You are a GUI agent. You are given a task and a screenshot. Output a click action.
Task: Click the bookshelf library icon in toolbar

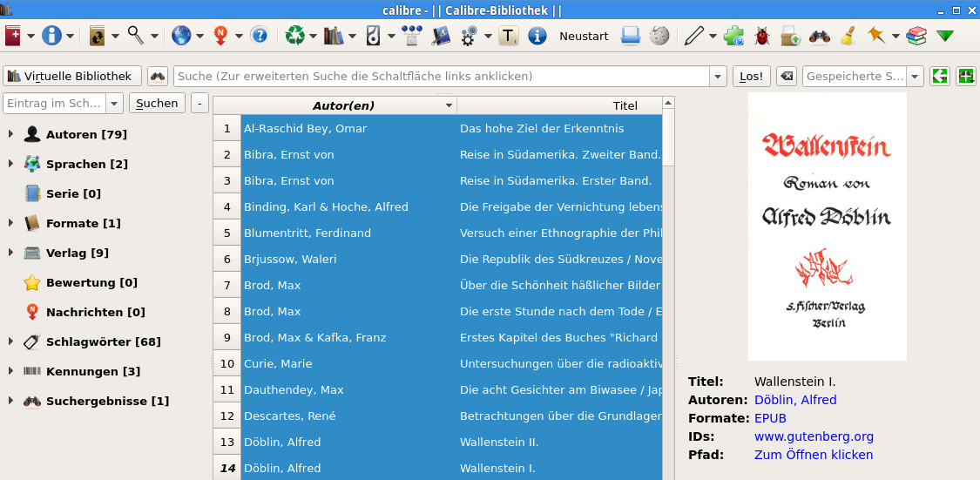tap(334, 36)
